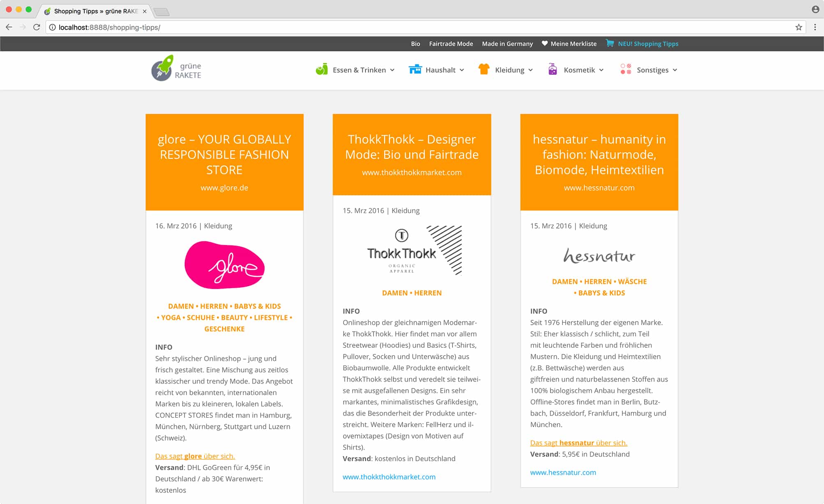Open the Chrome three-dot menu
This screenshot has width=824, height=504.
tap(815, 27)
